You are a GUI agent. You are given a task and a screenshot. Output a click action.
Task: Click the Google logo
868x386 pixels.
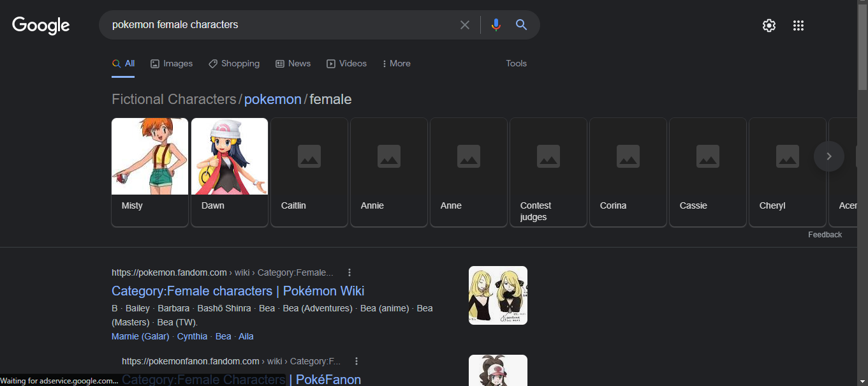[x=41, y=26]
